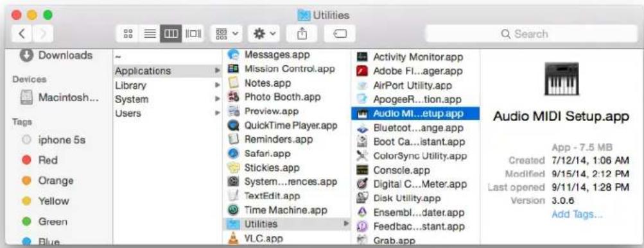This screenshot has height=248, width=644.
Task: Switch to list view mode
Action: [x=149, y=33]
